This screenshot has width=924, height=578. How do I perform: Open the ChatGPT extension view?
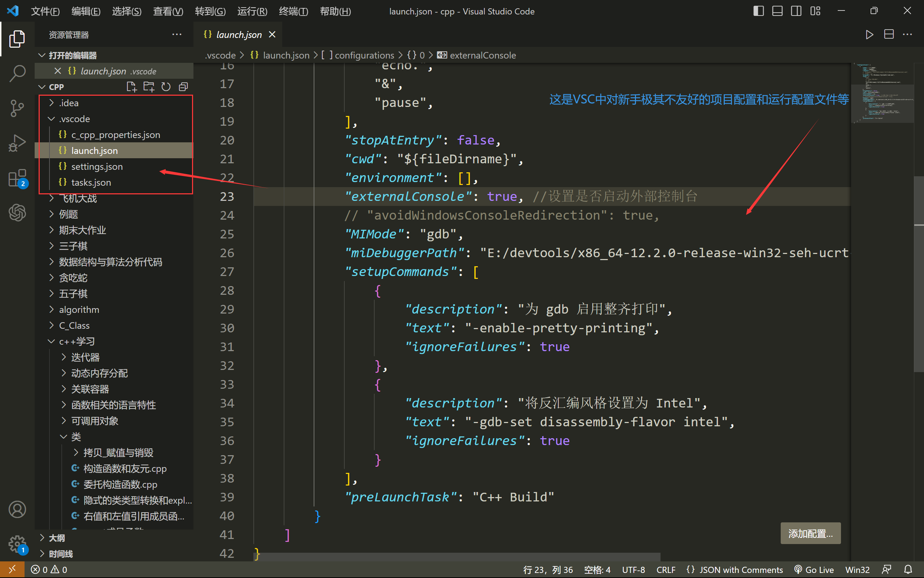[17, 212]
